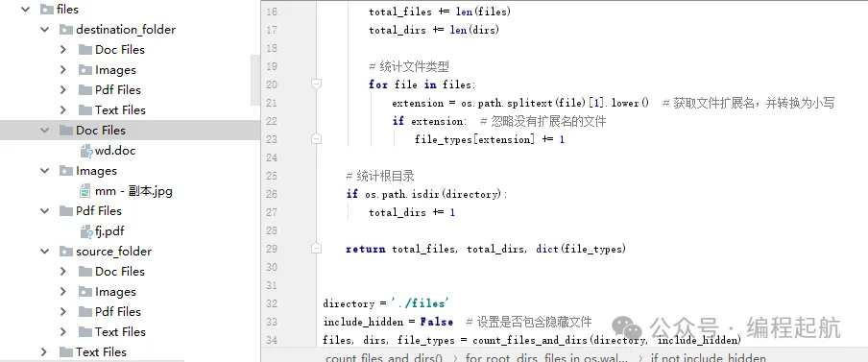Image resolution: width=868 pixels, height=362 pixels.
Task: Click folder icon of Text Files sibling of source_folder
Action: point(66,352)
